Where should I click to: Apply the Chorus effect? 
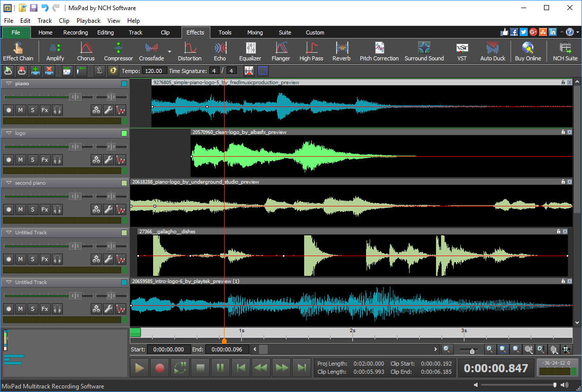point(85,51)
